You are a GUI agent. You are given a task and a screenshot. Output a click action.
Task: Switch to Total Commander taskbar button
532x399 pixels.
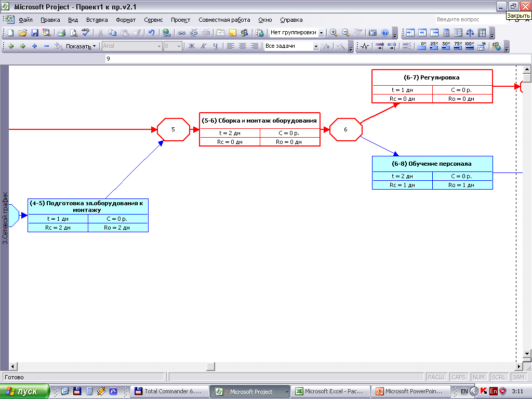[x=169, y=392]
